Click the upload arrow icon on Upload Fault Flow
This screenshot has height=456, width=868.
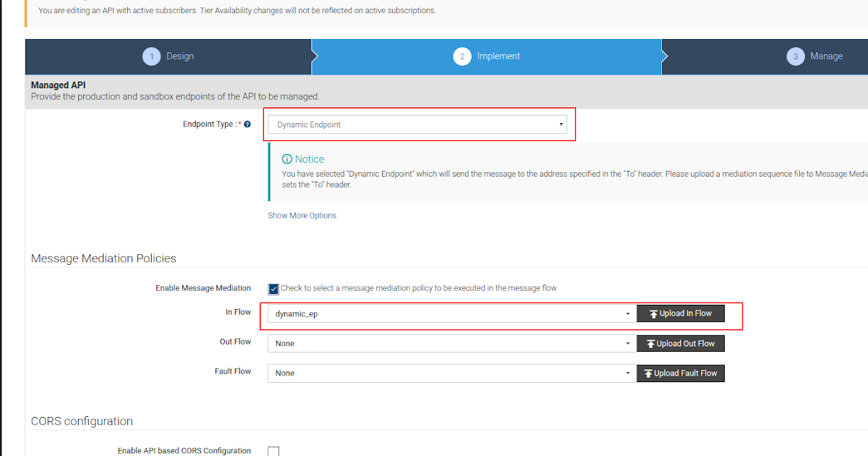tap(649, 373)
